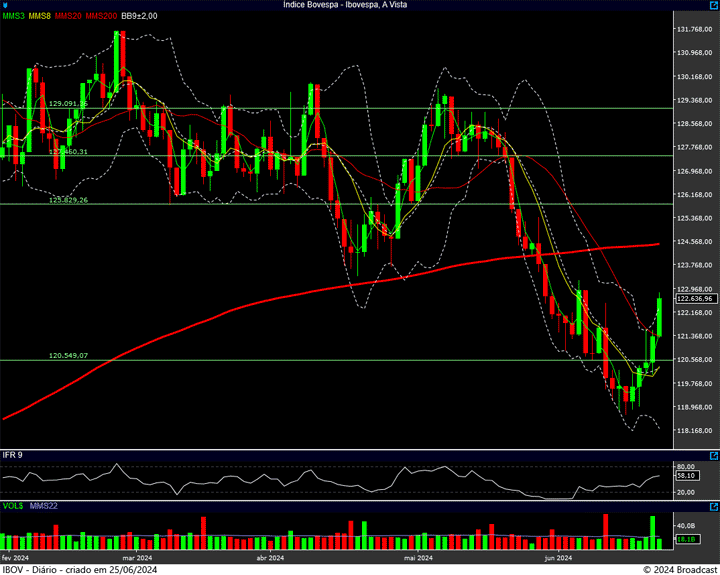Viewport: 720px width, 575px height.
Task: Click the 125.829,26 horizontal line label
Action: tap(68, 200)
